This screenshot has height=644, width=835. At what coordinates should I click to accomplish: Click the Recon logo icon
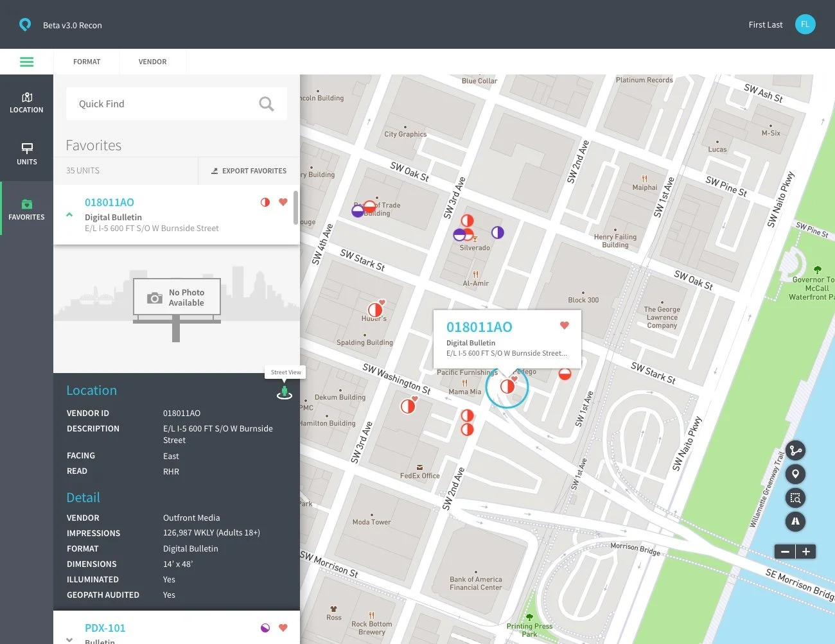[25, 25]
